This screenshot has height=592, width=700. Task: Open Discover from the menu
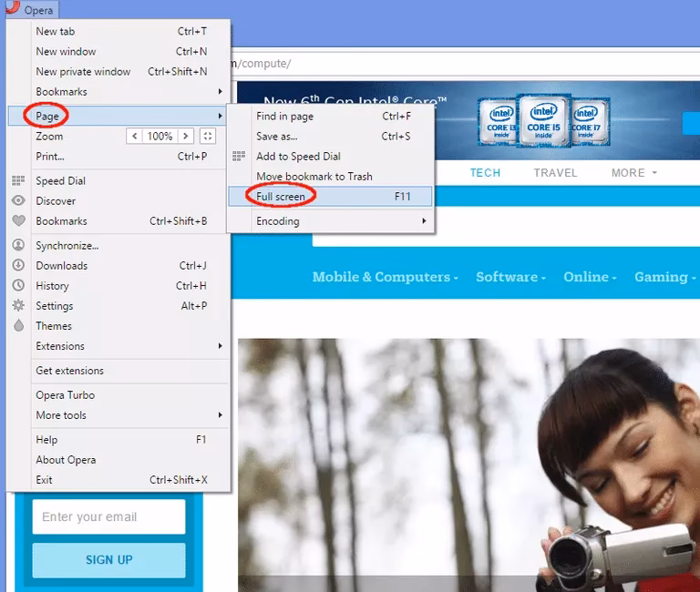pos(119,200)
